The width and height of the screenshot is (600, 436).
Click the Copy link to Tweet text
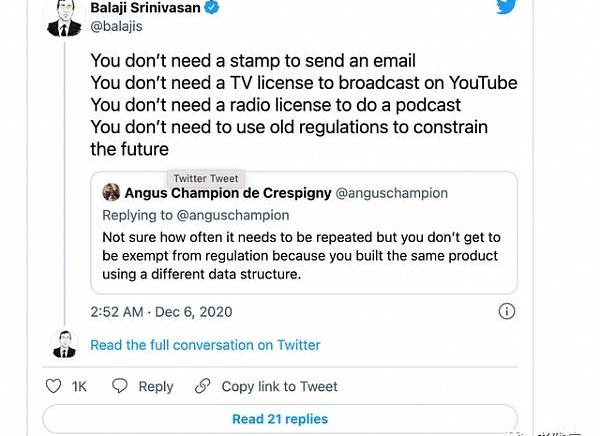279,386
